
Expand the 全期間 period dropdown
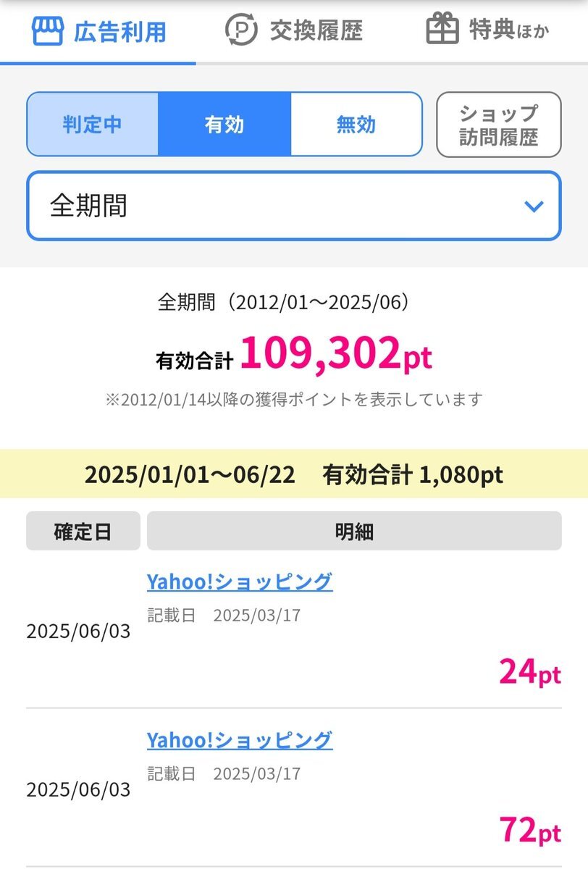[294, 206]
